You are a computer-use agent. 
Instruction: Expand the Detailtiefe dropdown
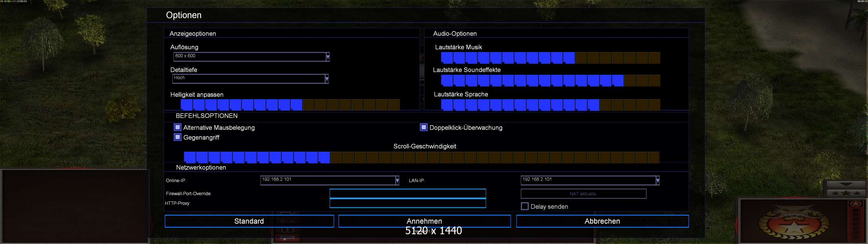[326, 79]
